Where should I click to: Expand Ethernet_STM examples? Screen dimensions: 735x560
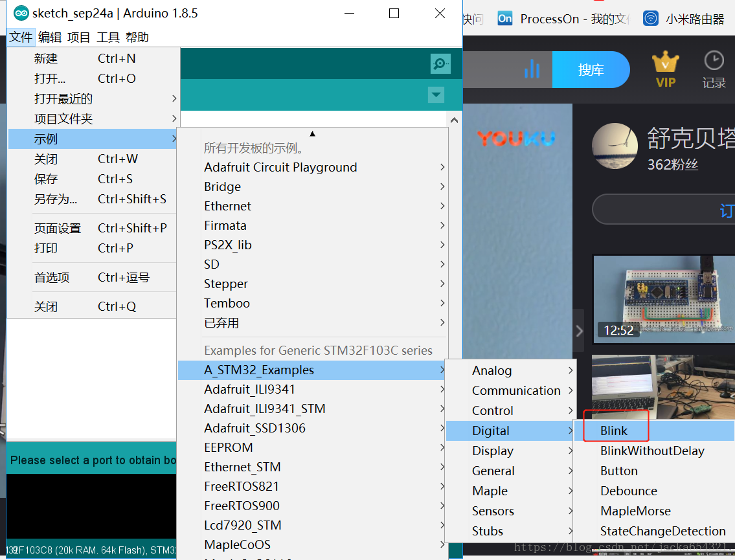(x=313, y=467)
